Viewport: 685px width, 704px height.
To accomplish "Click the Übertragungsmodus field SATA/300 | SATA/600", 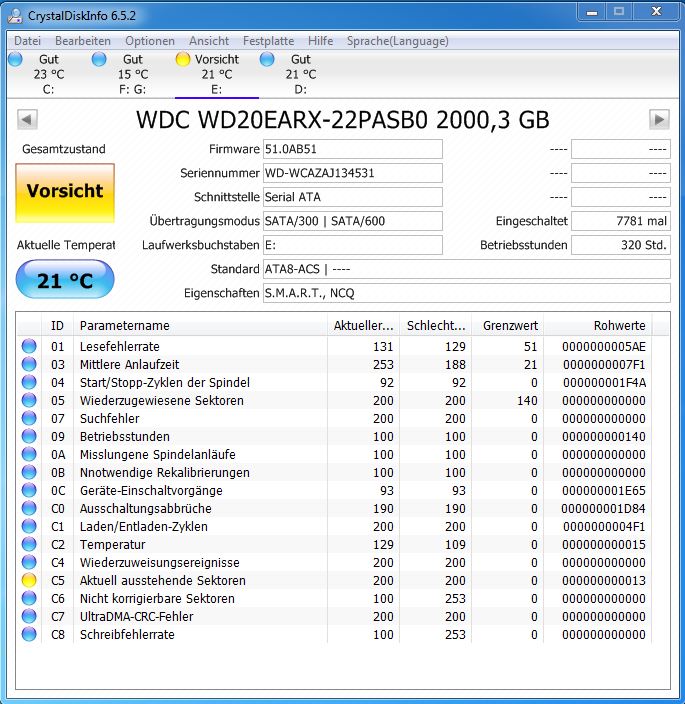I will [353, 221].
